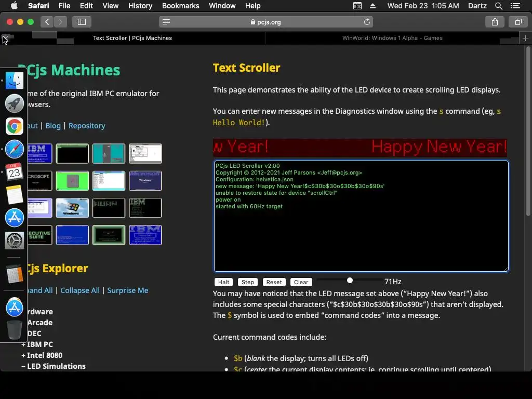Open the Edit menu

pyautogui.click(x=86, y=6)
